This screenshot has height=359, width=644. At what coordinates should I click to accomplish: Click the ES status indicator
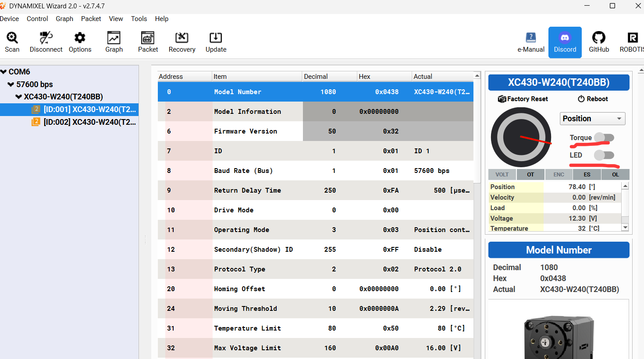tap(587, 174)
